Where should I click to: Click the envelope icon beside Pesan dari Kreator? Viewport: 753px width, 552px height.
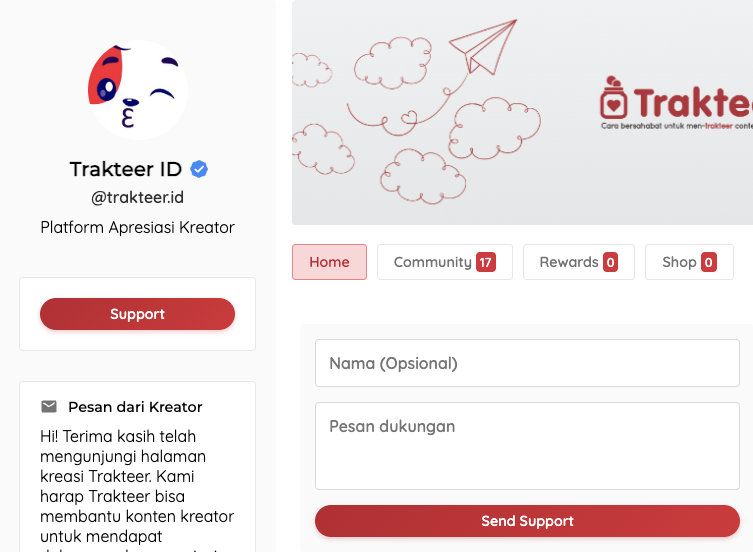tap(49, 406)
